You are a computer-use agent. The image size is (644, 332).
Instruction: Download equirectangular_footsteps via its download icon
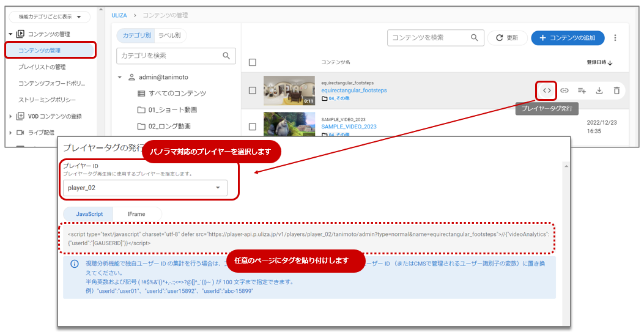pyautogui.click(x=599, y=90)
